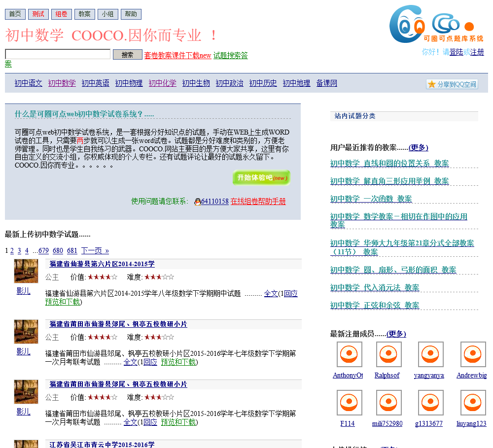Open 更多 next to 最新注册成员
Screen dimensions: 493x448
coord(396,334)
